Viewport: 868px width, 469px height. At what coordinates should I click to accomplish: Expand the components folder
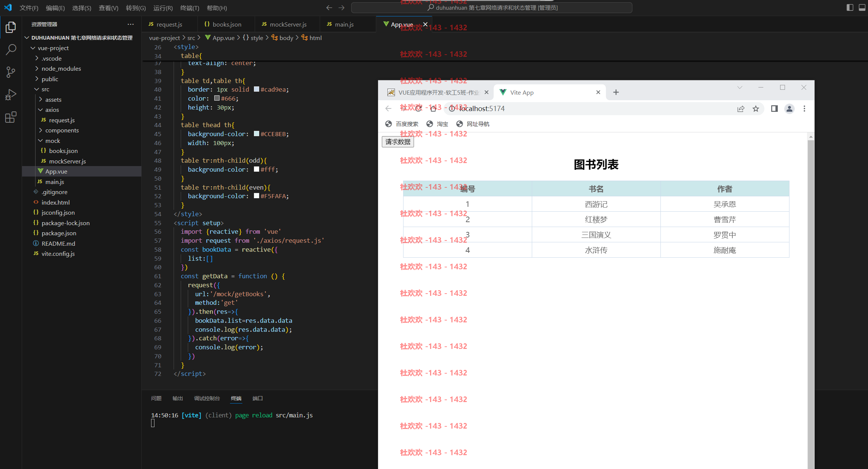coord(40,130)
